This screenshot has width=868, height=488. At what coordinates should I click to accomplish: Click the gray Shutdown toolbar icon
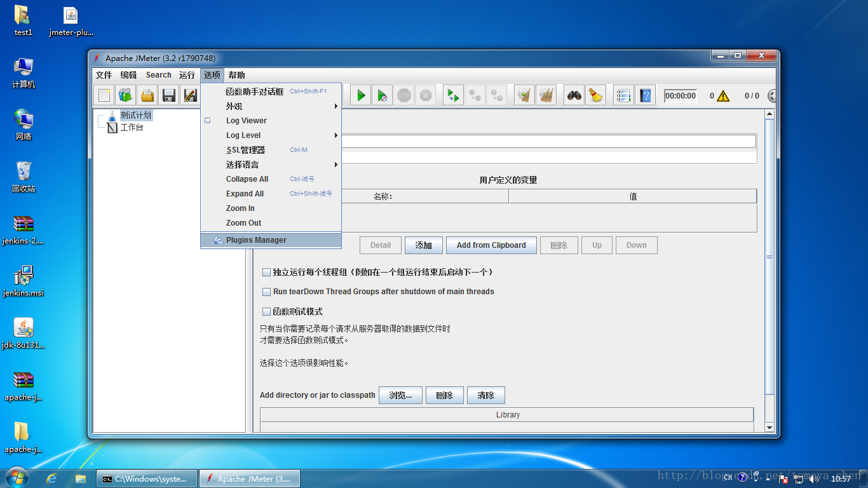point(426,95)
